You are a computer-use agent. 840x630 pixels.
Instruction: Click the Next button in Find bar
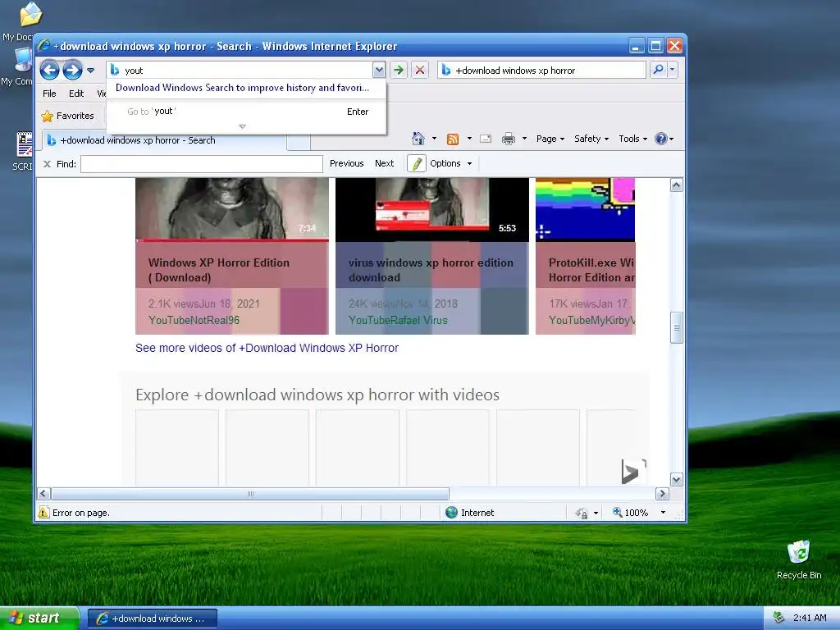pos(384,163)
